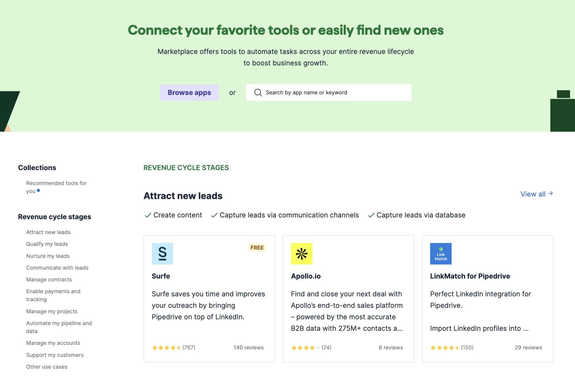
Task: Select Communicate with leads sidebar item
Action: tap(57, 268)
